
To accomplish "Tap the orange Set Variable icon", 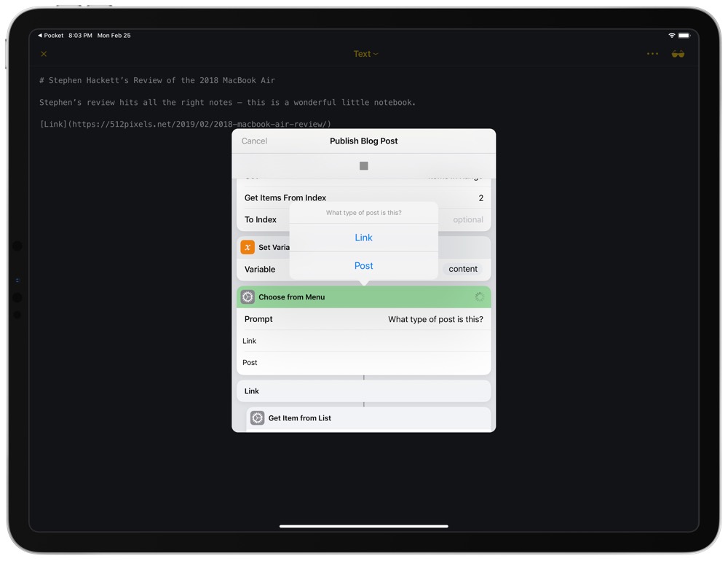I will [248, 247].
